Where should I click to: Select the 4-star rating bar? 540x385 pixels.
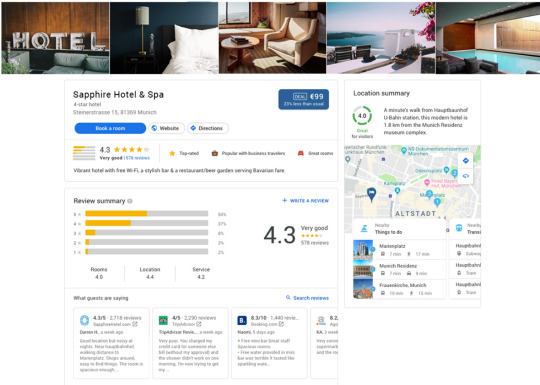click(147, 223)
